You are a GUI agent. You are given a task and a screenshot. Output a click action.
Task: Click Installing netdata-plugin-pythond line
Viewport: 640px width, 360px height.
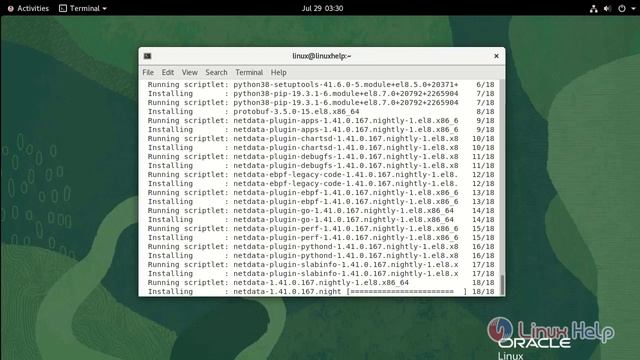[x=321, y=255]
